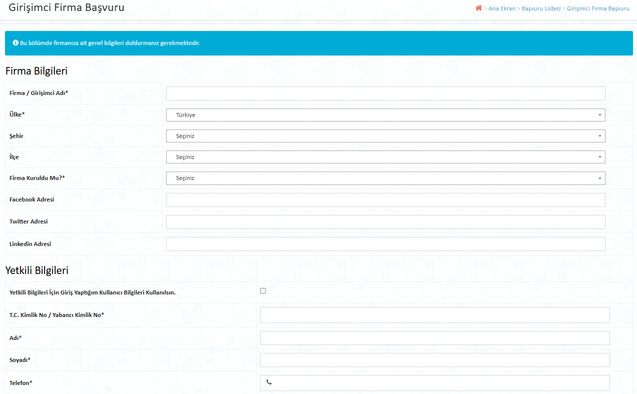Click the Adı input field
This screenshot has height=394, width=637.
(x=435, y=338)
